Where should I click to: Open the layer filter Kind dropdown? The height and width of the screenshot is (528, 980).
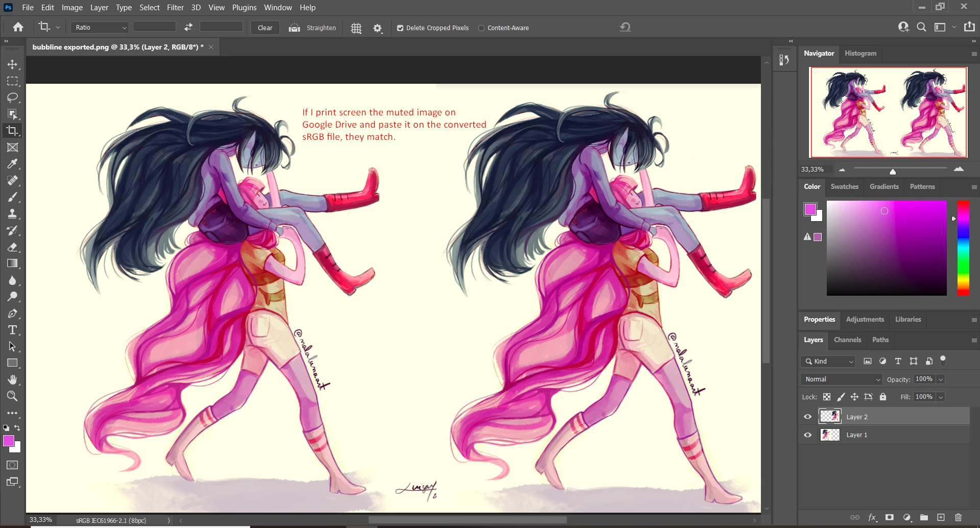(x=828, y=361)
